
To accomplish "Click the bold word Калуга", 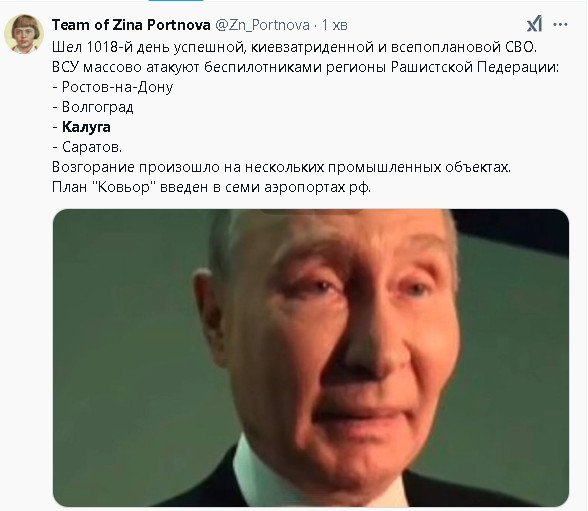I will (86, 127).
